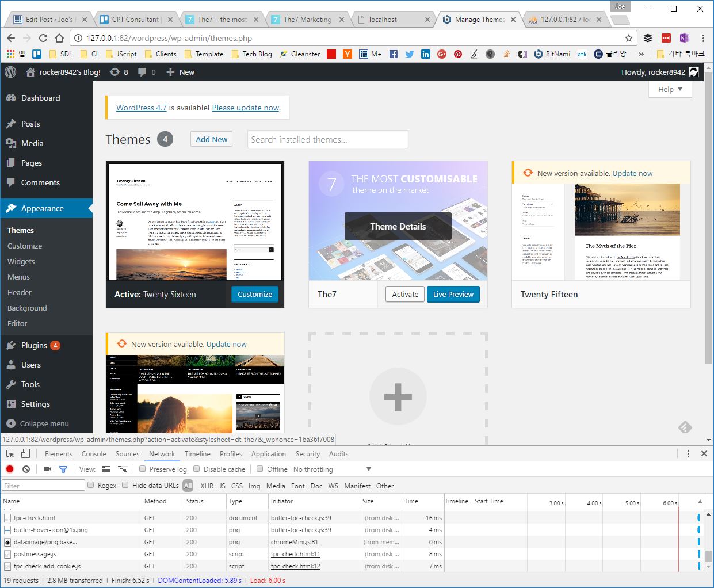Image resolution: width=714 pixels, height=588 pixels.
Task: Clear the network log
Action: tap(26, 469)
